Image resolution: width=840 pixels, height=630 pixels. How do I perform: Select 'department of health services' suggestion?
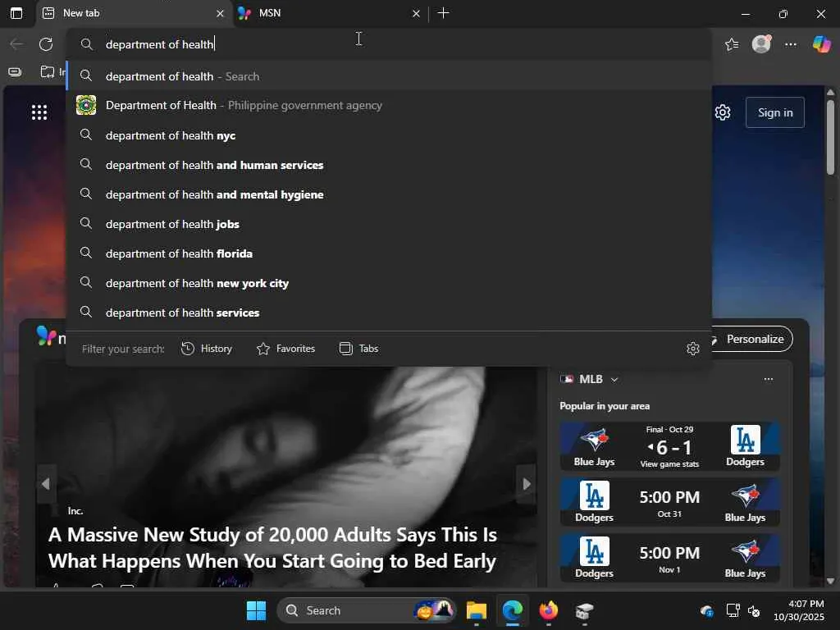tap(389, 313)
